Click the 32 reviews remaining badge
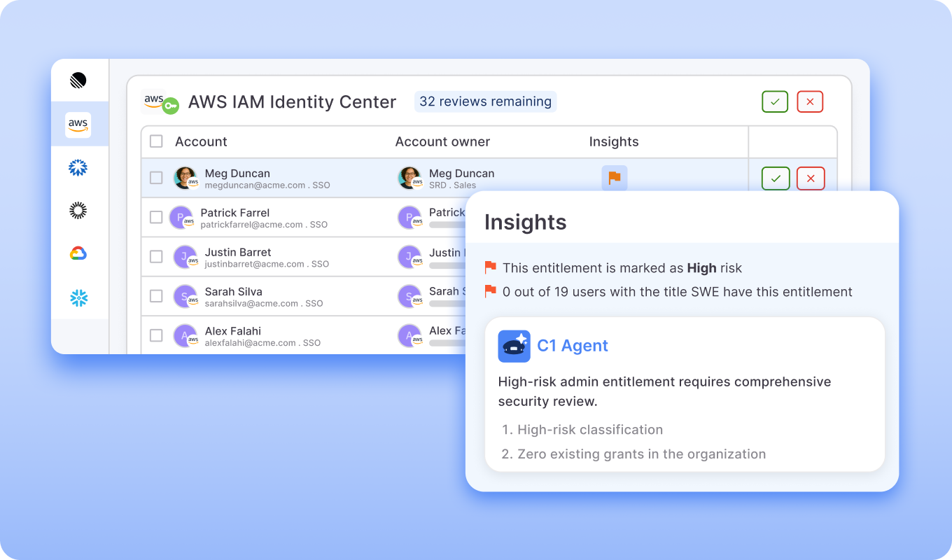This screenshot has height=560, width=952. point(485,101)
